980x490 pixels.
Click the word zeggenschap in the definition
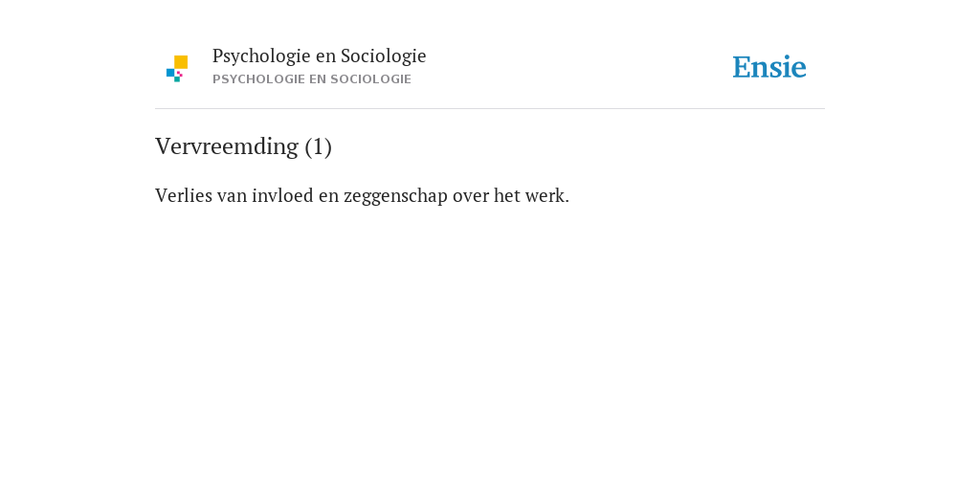click(395, 196)
